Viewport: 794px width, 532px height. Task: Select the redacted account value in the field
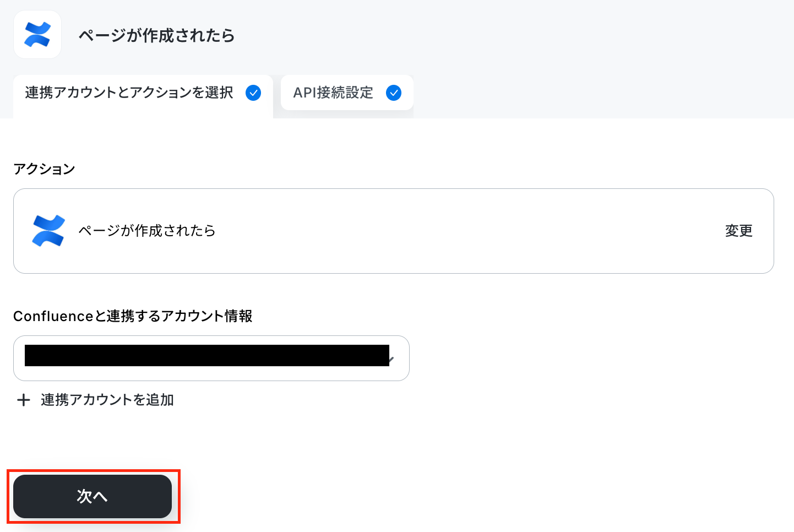point(207,356)
